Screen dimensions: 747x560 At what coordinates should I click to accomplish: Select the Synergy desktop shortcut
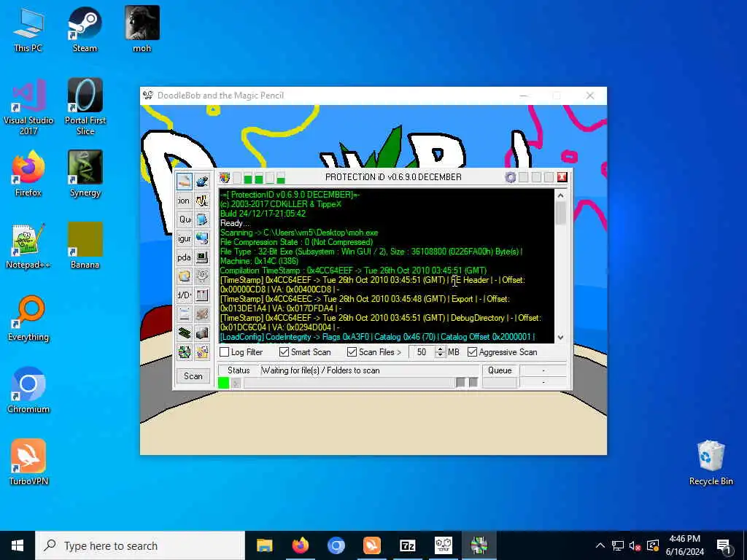pos(85,174)
